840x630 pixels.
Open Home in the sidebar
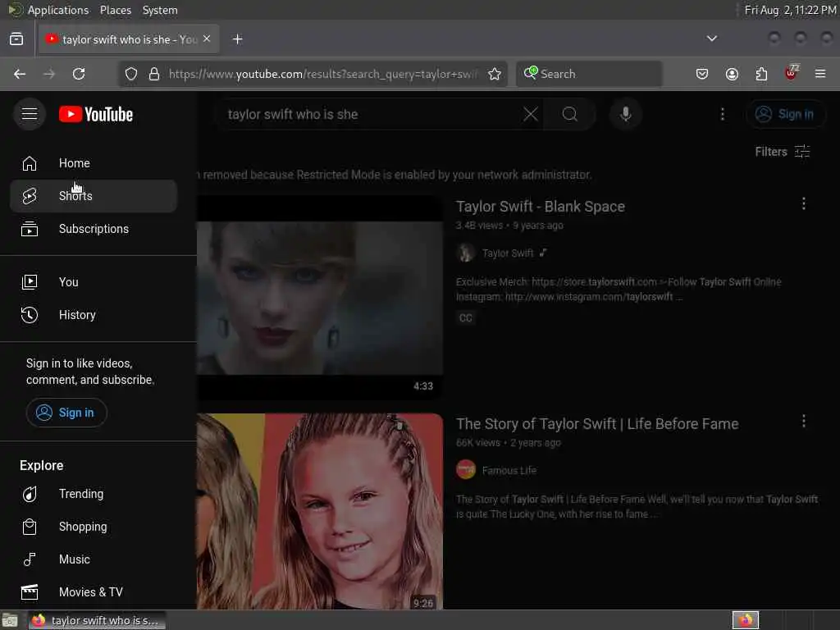click(x=94, y=163)
